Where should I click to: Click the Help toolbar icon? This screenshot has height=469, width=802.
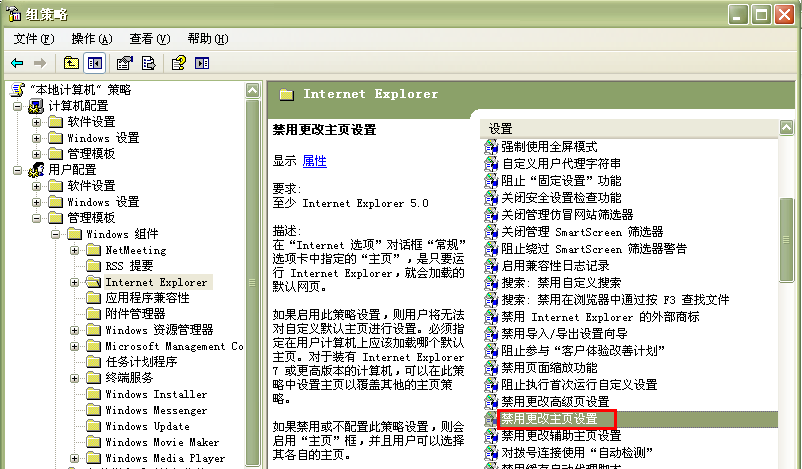click(x=179, y=63)
